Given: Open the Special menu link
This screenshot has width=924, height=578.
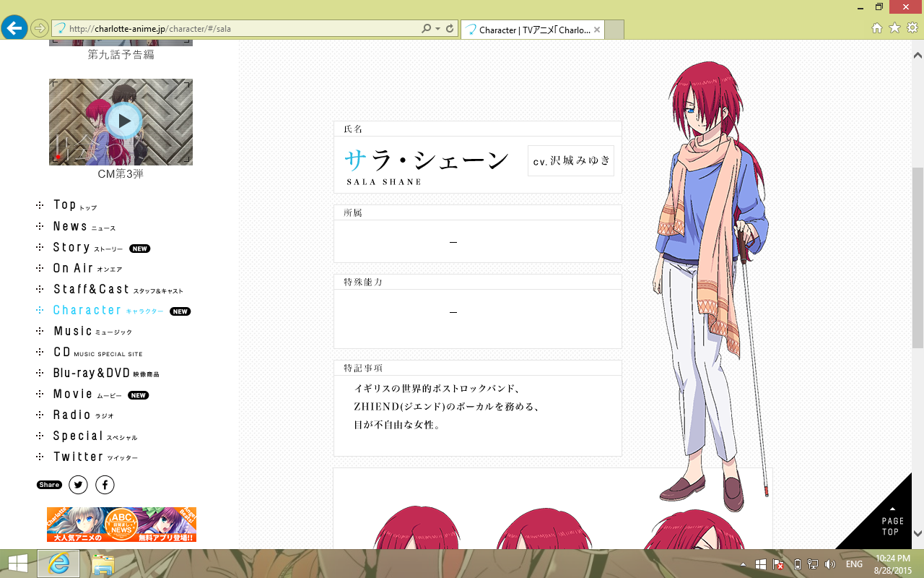Looking at the screenshot, I should pyautogui.click(x=95, y=436).
